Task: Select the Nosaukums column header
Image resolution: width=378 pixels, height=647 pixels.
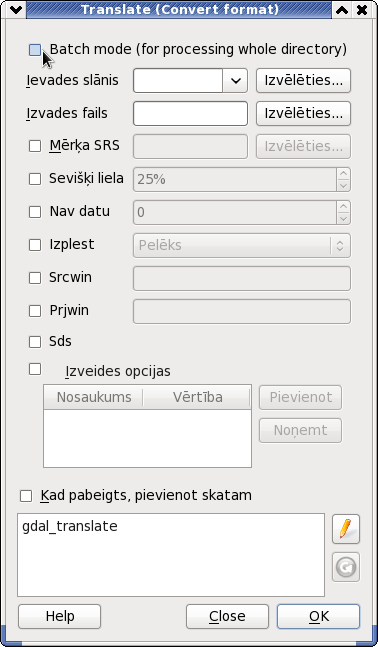Action: [x=94, y=397]
